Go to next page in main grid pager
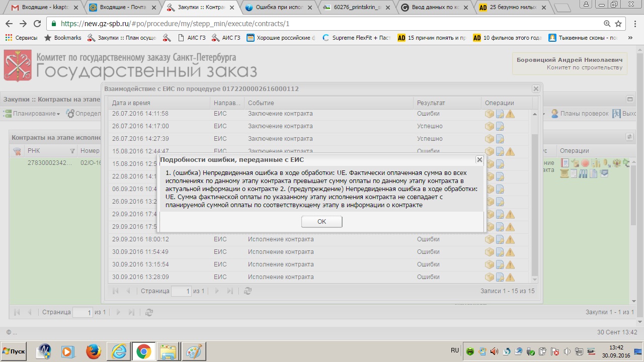The height and width of the screenshot is (362, 644). point(119,312)
